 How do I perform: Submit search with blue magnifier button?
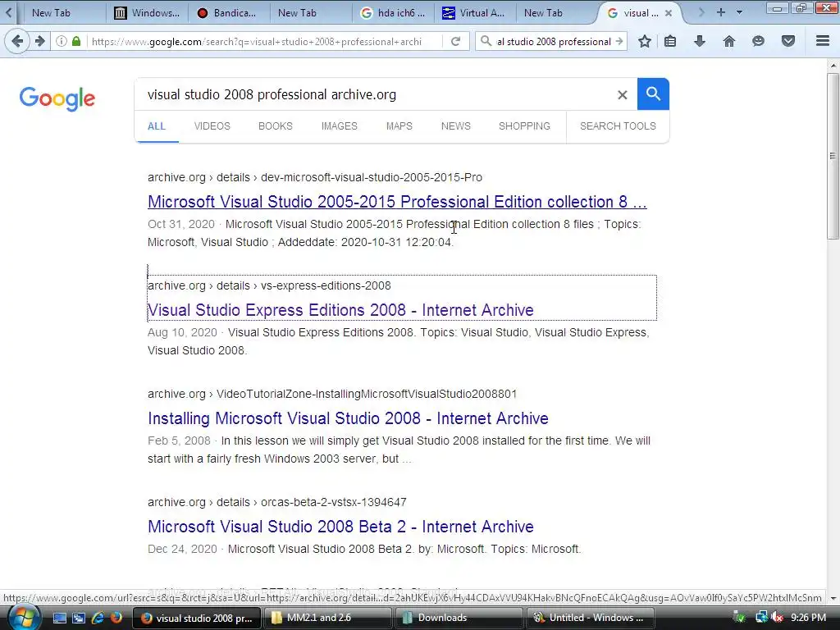click(x=653, y=94)
